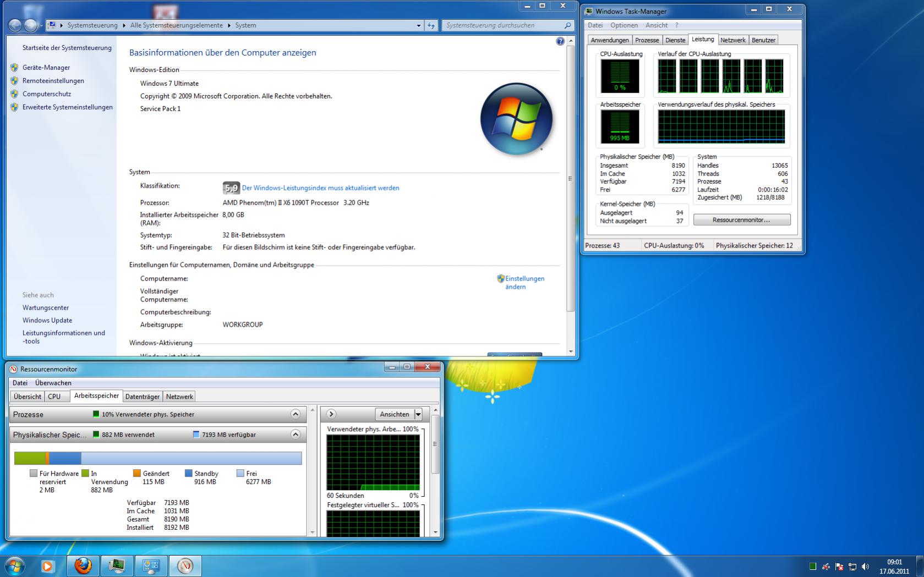Switch to the Dienste tab in Task-Manager

point(675,40)
